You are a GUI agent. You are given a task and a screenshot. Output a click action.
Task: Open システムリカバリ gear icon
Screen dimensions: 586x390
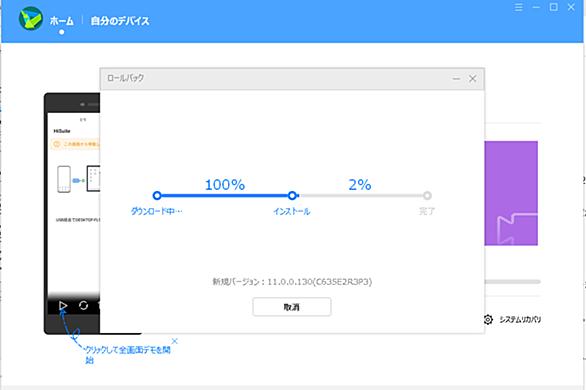click(488, 319)
